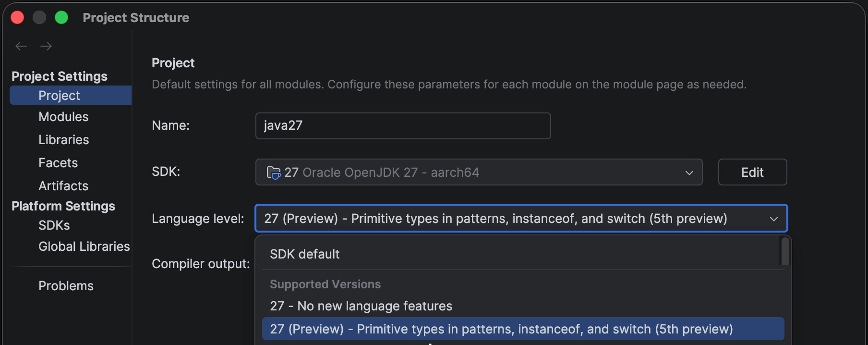Screen dimensions: 868x345
Task: Open SDKs under Platform Settings
Action: [54, 225]
